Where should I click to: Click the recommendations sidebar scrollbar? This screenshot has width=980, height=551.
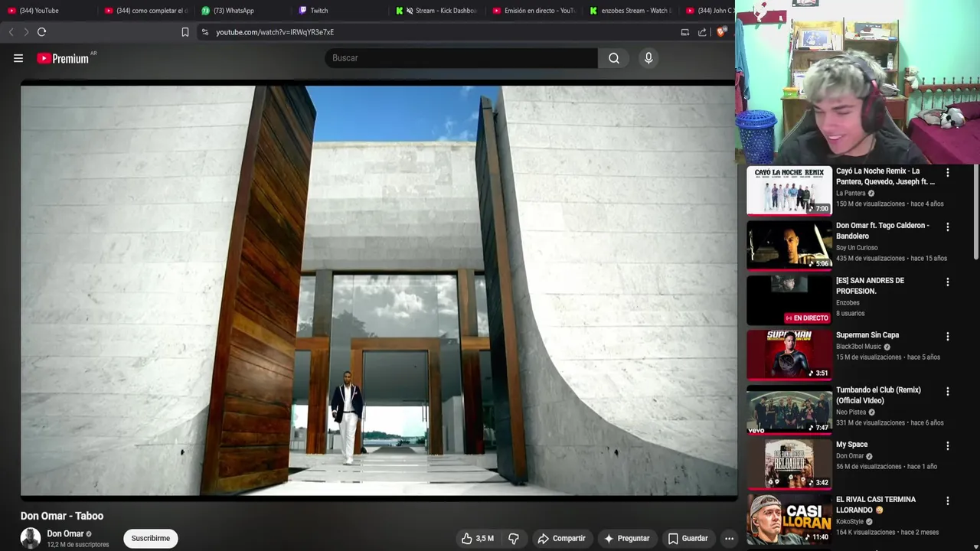tap(975, 213)
